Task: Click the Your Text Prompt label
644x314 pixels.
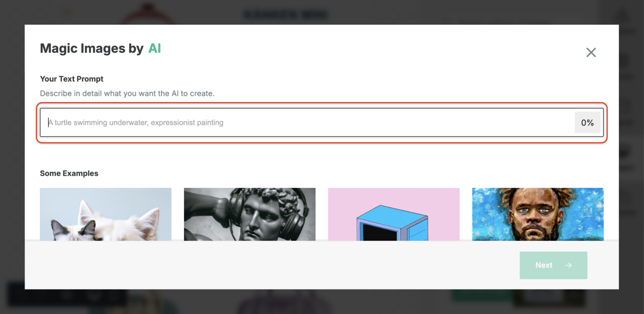Action: (72, 79)
